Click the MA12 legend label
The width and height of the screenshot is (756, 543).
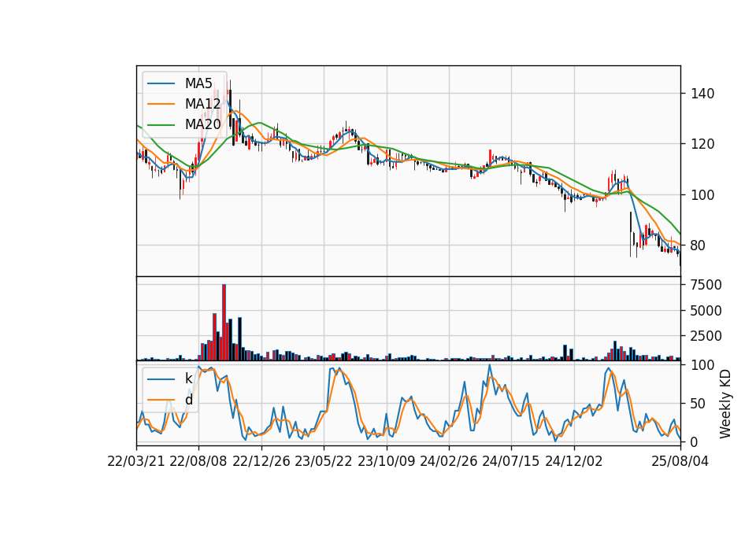[x=202, y=104]
